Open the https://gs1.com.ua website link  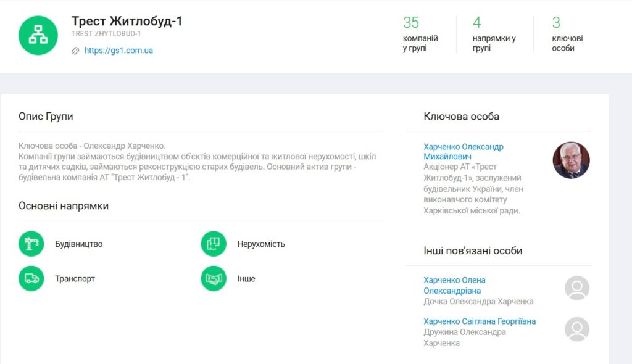tap(118, 51)
